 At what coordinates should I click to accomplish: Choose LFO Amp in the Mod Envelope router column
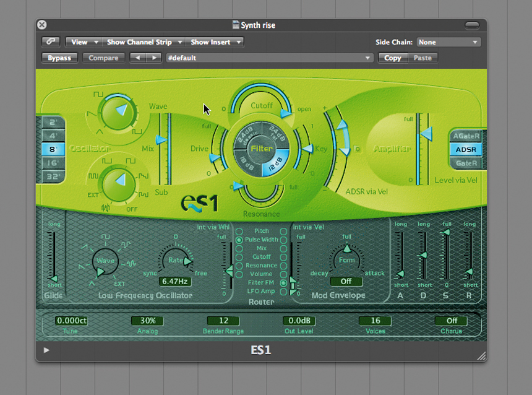point(283,292)
